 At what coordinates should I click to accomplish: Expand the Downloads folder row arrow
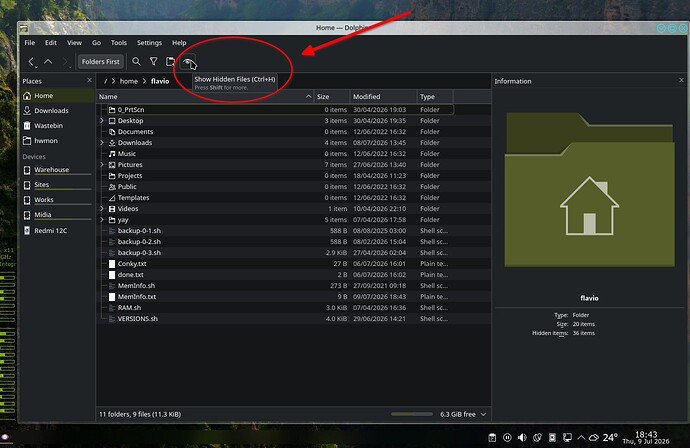(102, 143)
